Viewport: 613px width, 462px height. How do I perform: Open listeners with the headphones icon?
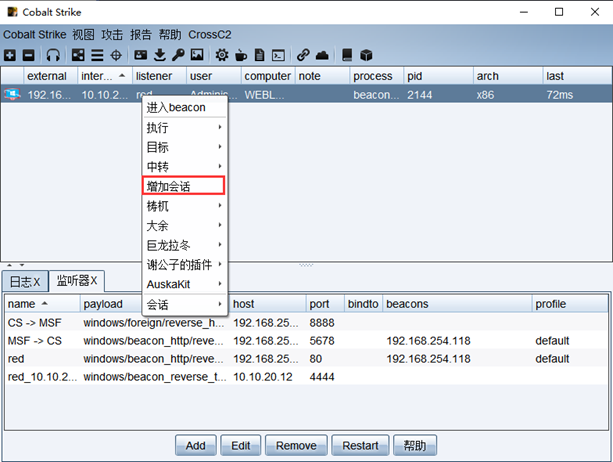(53, 55)
